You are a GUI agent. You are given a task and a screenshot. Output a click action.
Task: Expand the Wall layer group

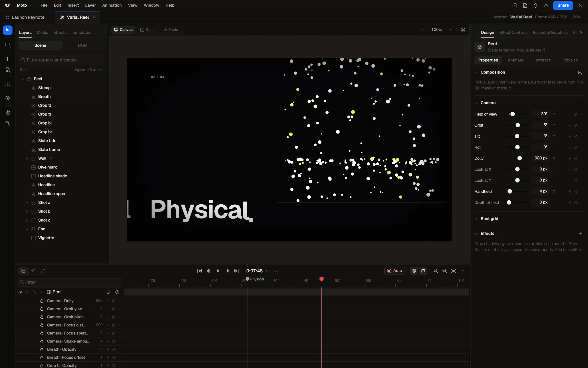click(x=27, y=158)
